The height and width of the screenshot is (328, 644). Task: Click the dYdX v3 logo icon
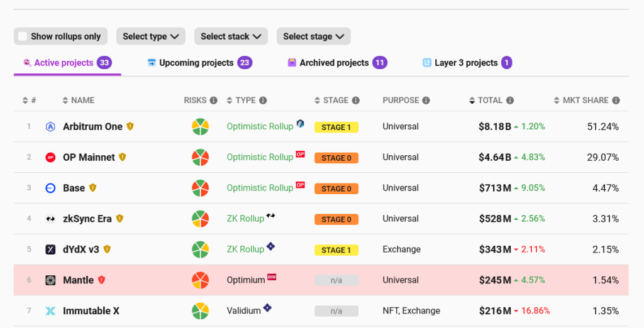coord(50,249)
